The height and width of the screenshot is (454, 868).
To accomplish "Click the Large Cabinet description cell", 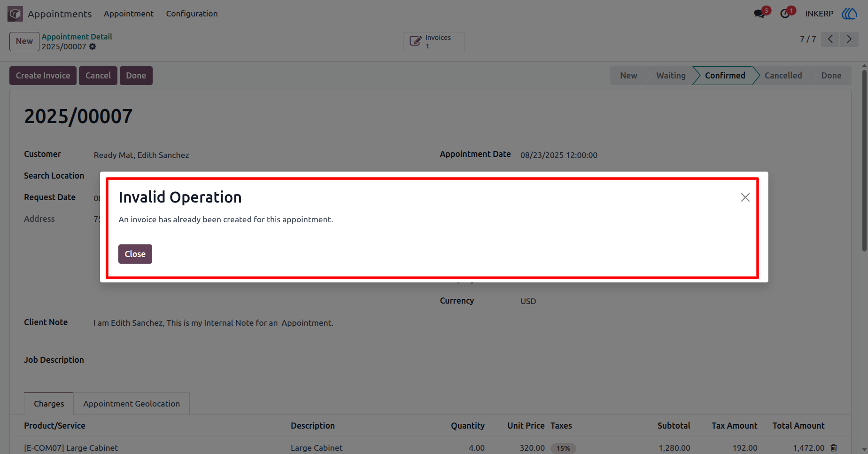I will pos(317,448).
